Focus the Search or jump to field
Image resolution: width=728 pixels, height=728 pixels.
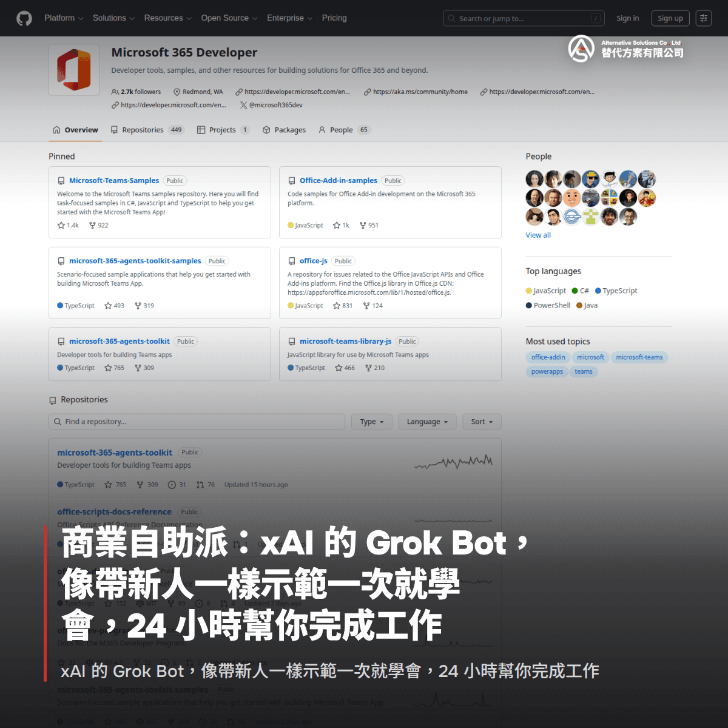[524, 18]
